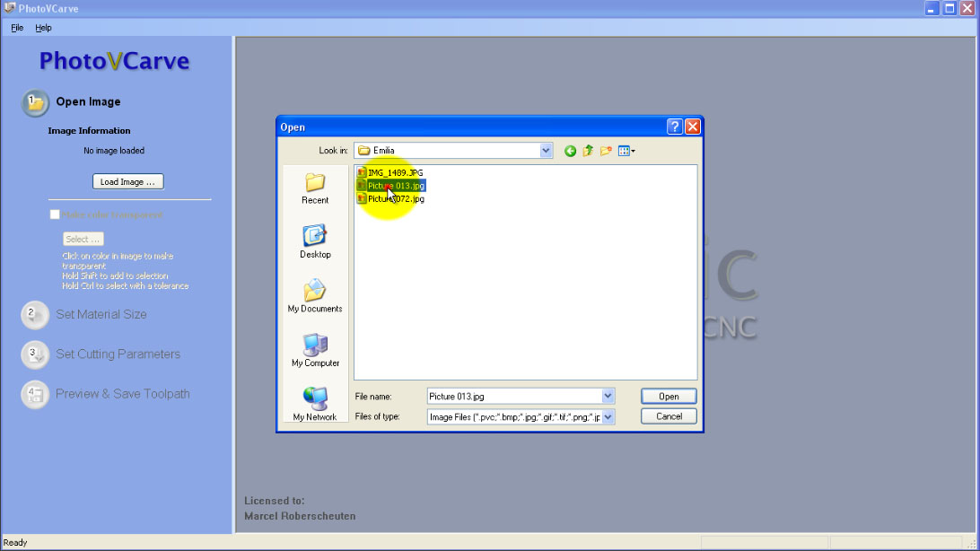Image resolution: width=980 pixels, height=551 pixels.
Task: Click the Open button in the dialog
Action: pos(669,396)
